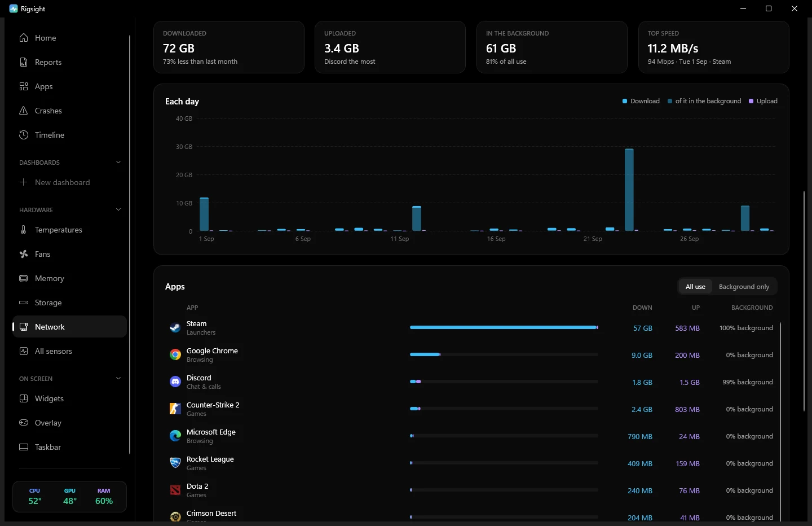The width and height of the screenshot is (812, 526).
Task: Open the Taskbar settings icon
Action: click(24, 447)
